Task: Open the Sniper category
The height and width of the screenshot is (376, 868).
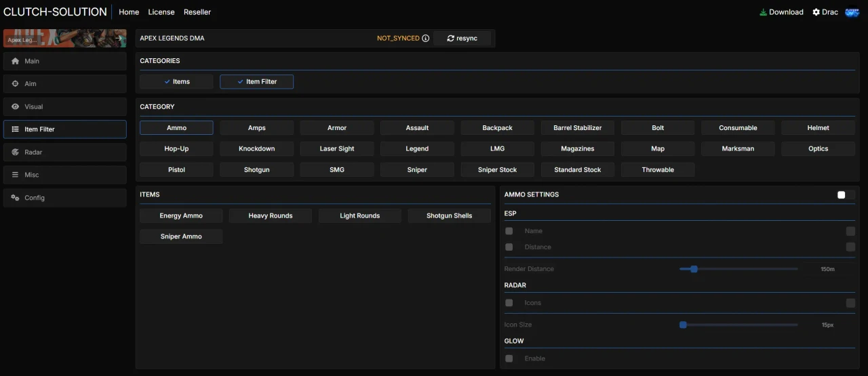Action: click(x=417, y=170)
